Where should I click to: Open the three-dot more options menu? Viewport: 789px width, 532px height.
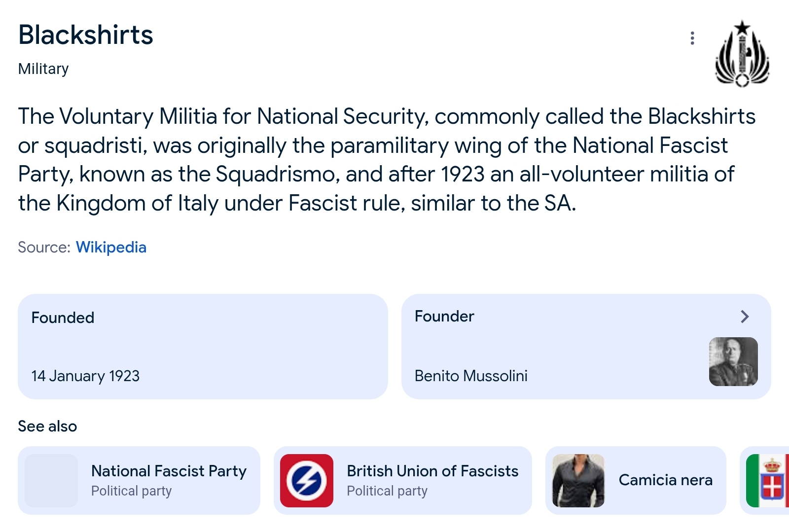[x=692, y=38]
